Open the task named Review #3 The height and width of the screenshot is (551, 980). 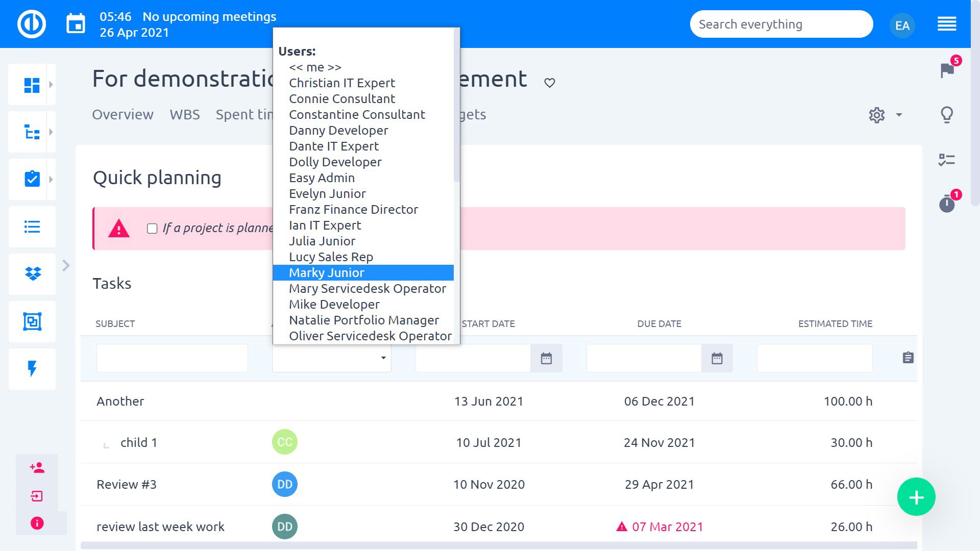pos(127,484)
